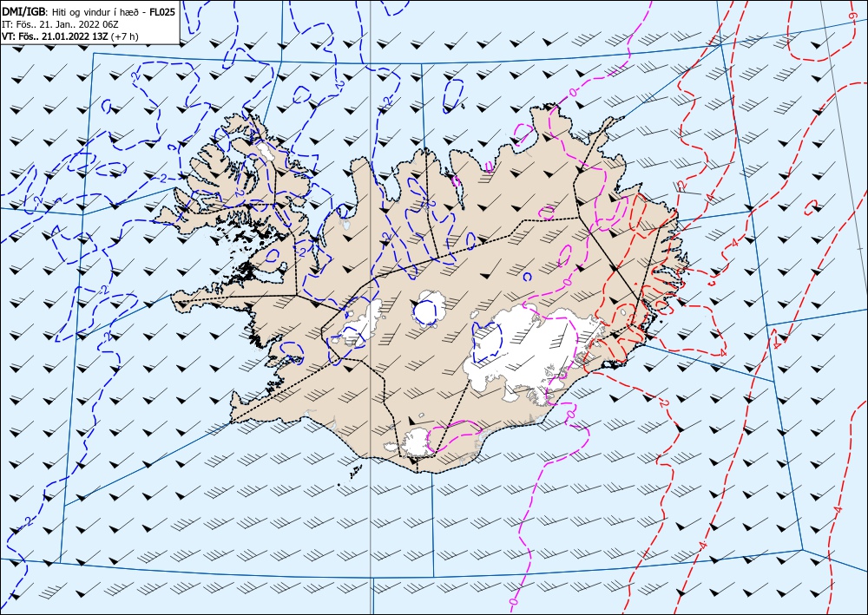Image resolution: width=868 pixels, height=615 pixels.
Task: Click the FL025 flight level label
Action: 163,13
